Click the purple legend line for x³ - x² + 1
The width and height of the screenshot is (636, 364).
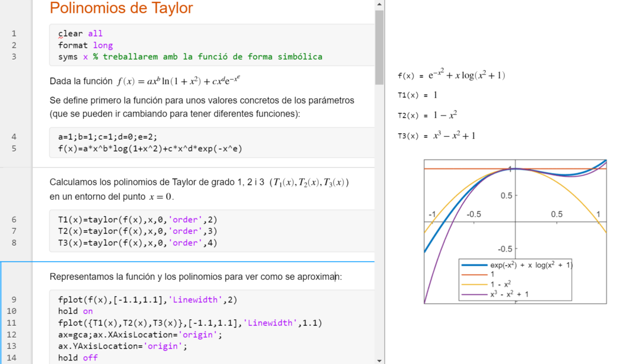474,293
